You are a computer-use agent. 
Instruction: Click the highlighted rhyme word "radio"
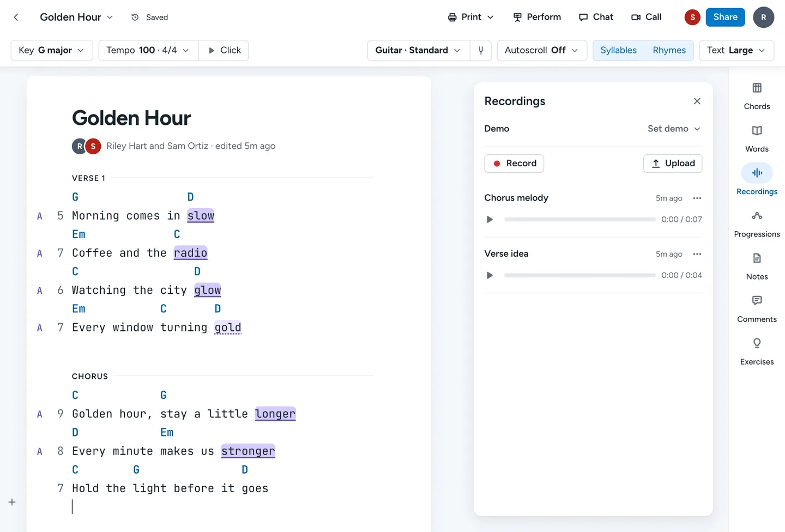(190, 253)
